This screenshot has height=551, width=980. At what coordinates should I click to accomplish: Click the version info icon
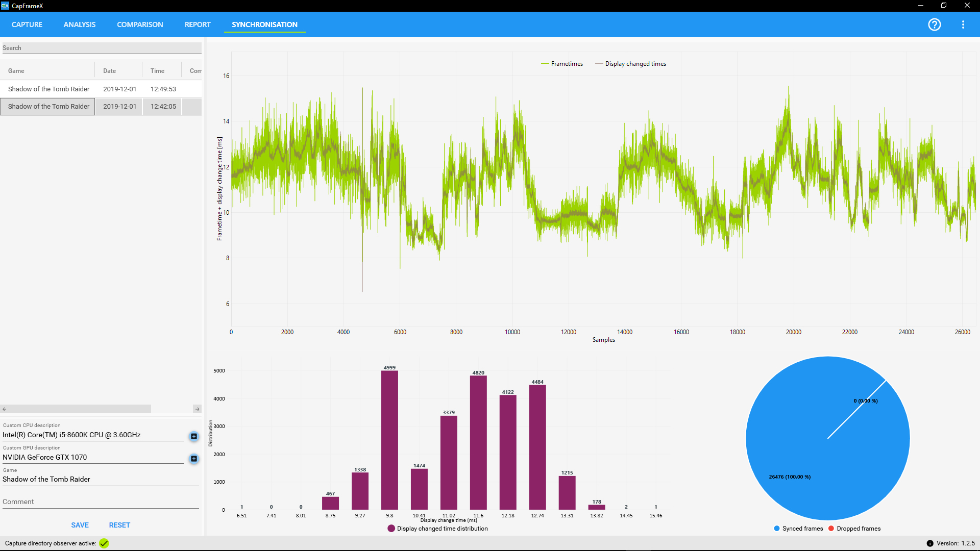930,543
